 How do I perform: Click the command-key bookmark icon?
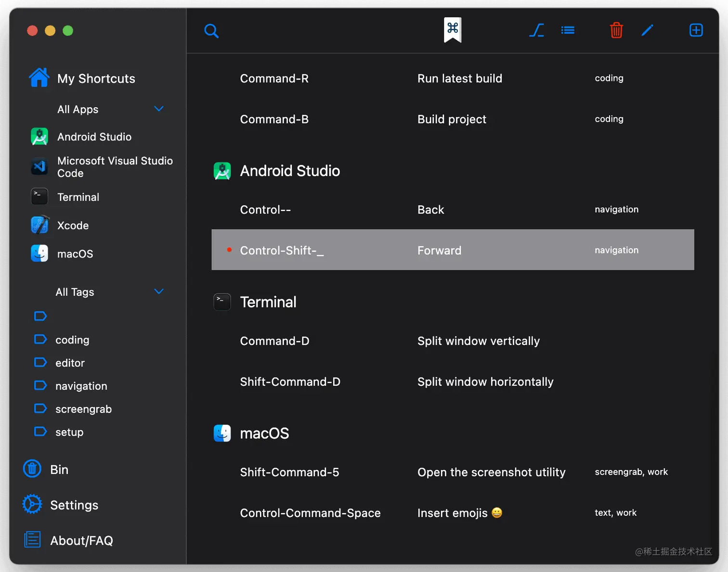tap(453, 30)
